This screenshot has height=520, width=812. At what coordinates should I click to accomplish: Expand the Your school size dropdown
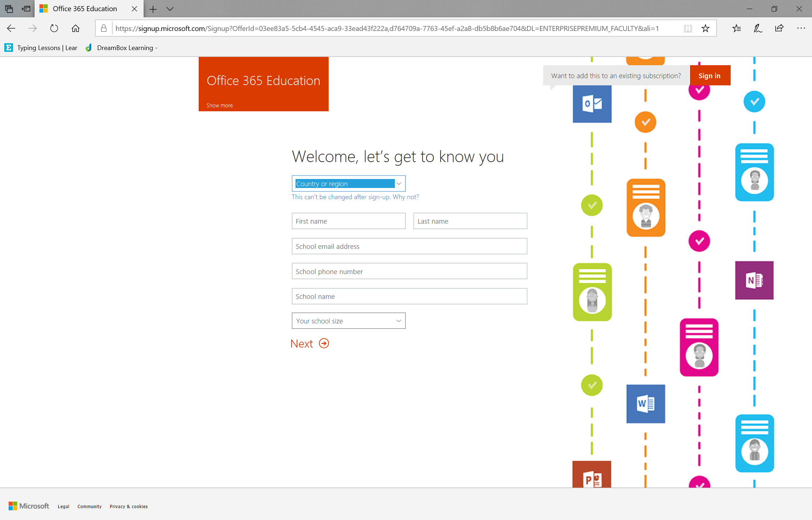click(349, 321)
